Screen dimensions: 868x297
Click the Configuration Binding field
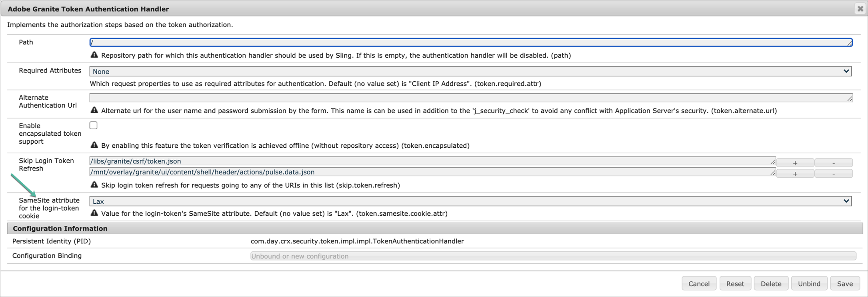(553, 256)
